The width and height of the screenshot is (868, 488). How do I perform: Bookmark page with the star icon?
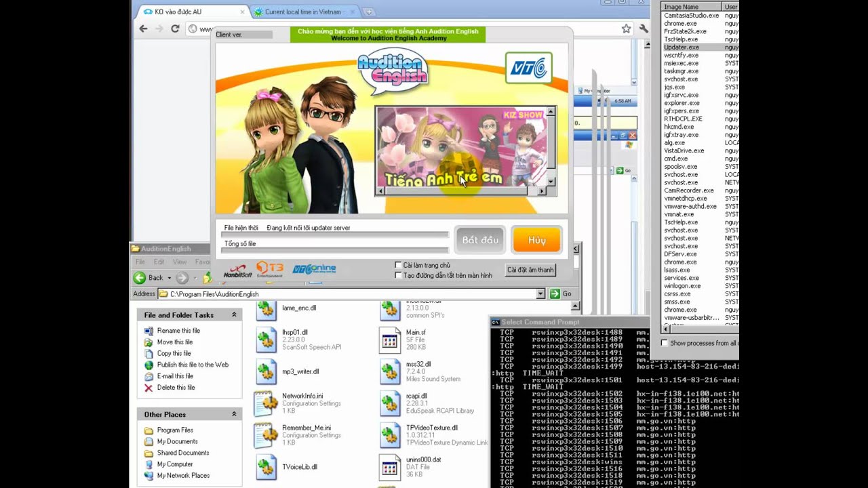626,28
